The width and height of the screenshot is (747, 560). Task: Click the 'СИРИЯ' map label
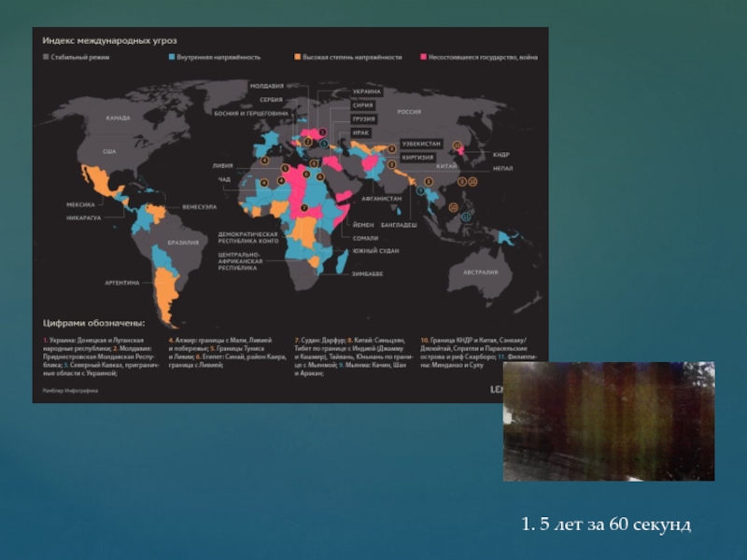pos(363,105)
